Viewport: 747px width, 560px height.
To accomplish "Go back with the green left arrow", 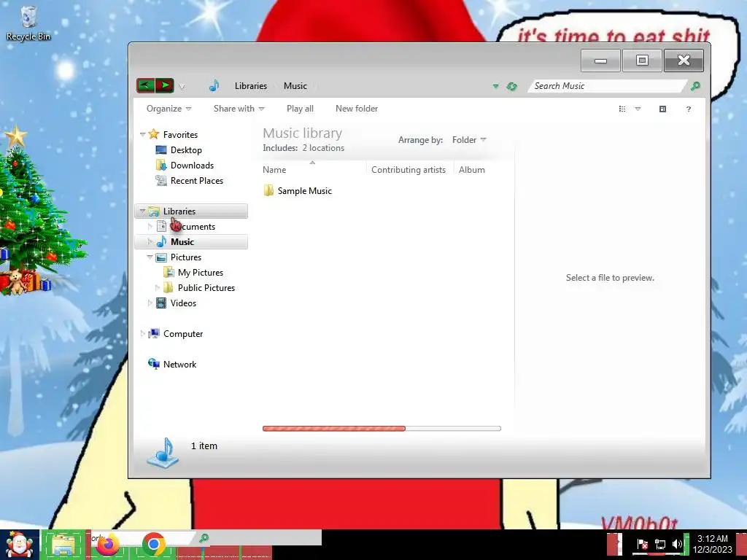I will point(145,86).
